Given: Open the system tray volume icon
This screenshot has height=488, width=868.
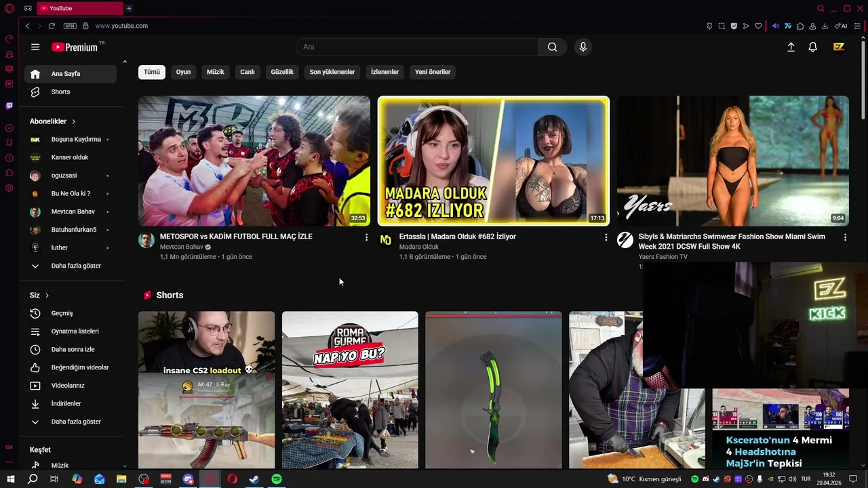Looking at the screenshot, I should point(792,479).
